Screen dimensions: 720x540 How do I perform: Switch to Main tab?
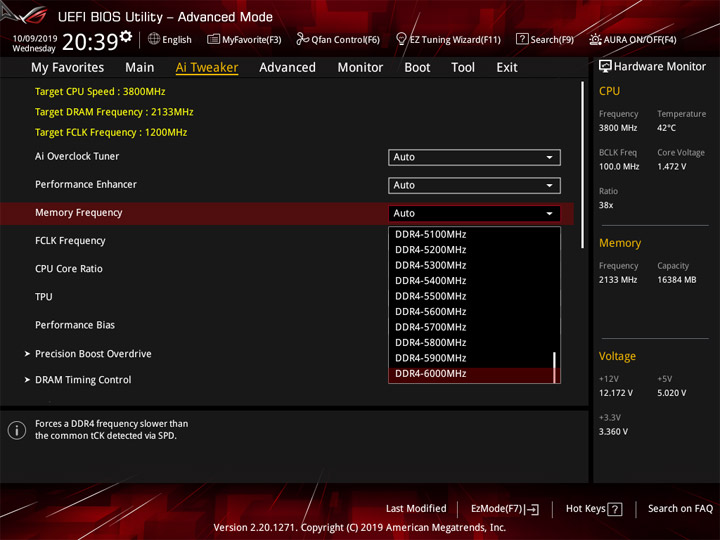click(140, 68)
